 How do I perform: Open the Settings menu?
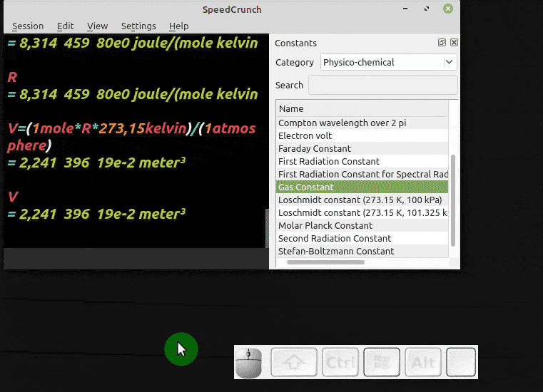(x=138, y=26)
